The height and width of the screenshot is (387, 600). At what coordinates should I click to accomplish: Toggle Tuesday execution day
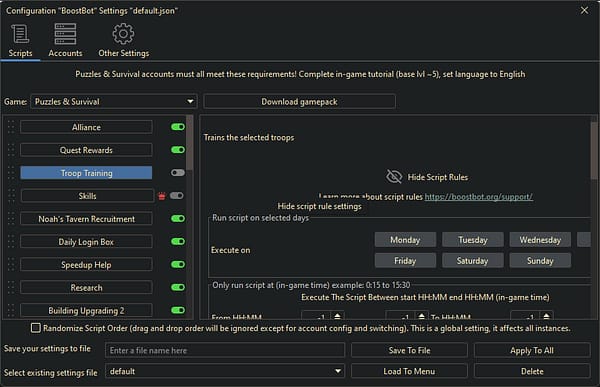point(473,240)
